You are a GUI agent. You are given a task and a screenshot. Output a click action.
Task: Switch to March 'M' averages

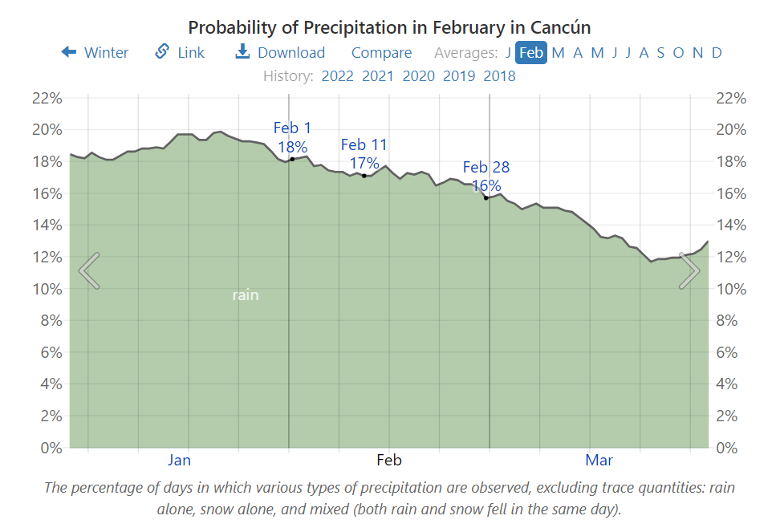(x=559, y=52)
